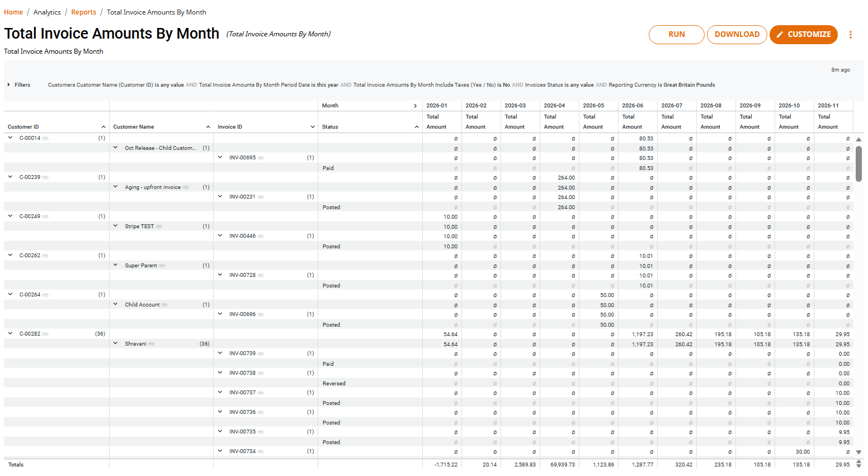Click the scroll-down arrow of the table
868x476 pixels.
[x=858, y=452]
